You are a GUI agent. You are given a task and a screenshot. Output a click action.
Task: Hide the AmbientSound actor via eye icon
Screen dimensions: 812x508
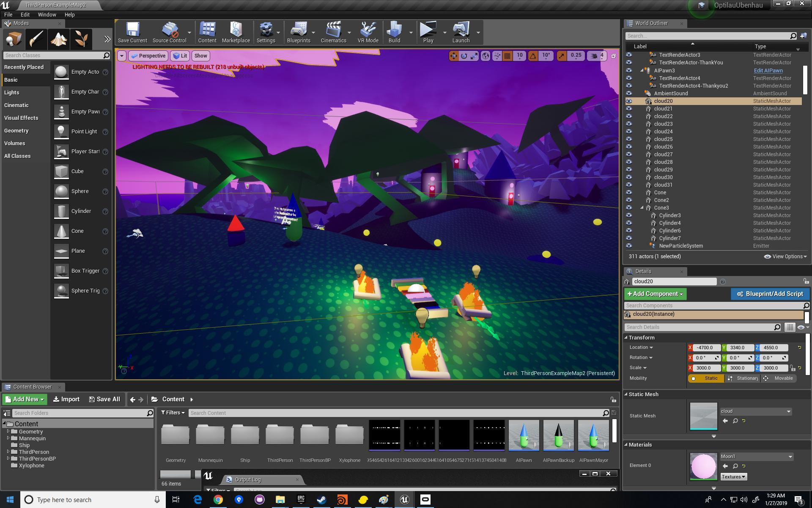point(629,94)
